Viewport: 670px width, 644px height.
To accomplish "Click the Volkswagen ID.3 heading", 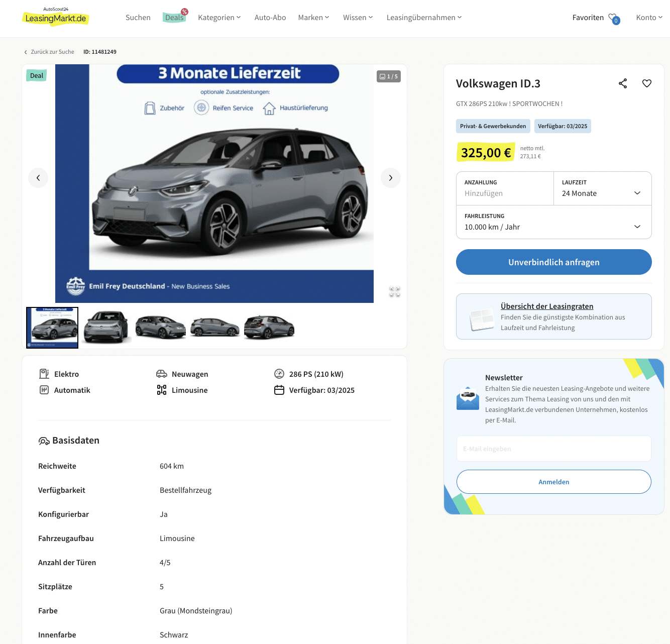I will [x=498, y=83].
